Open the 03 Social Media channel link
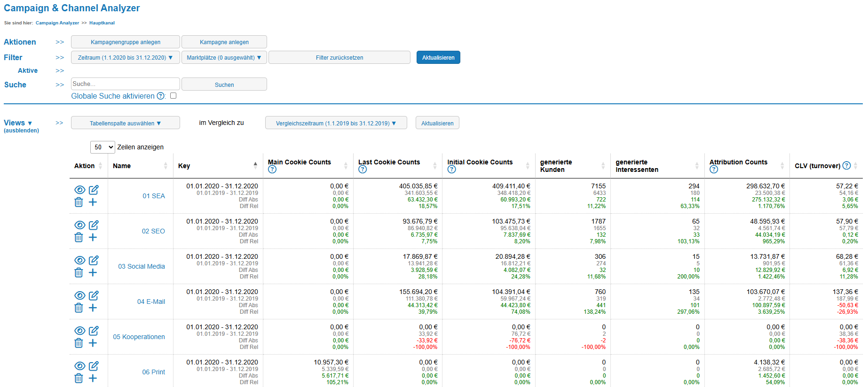This screenshot has width=868, height=387. [x=142, y=266]
